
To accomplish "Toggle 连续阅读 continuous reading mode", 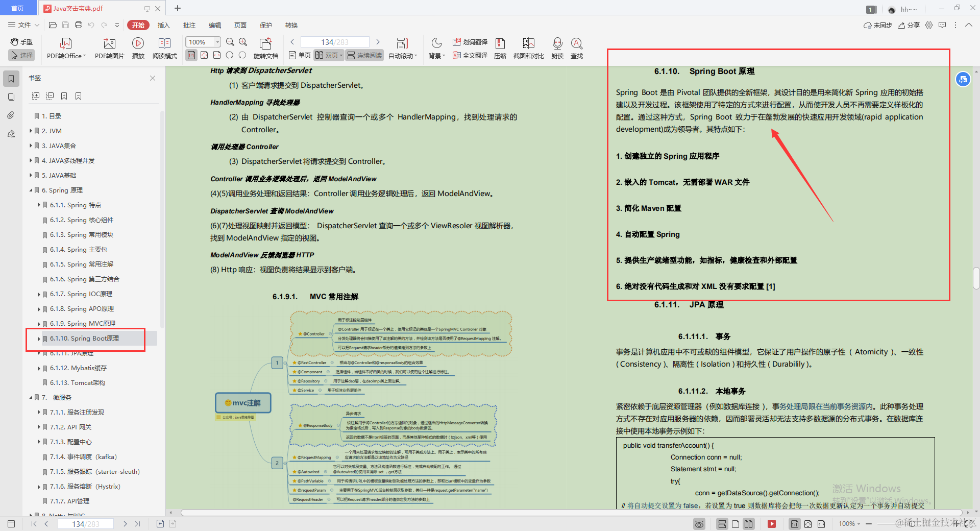I will click(364, 55).
